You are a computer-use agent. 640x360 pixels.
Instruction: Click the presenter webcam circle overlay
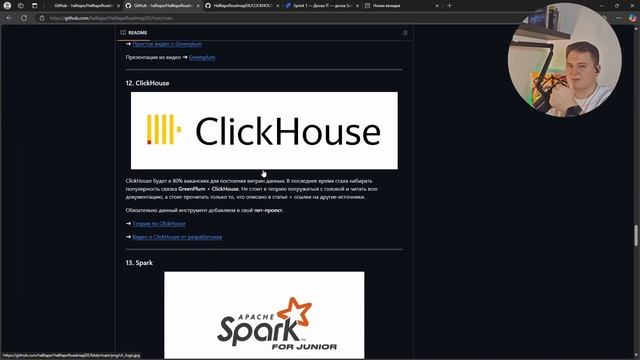click(565, 60)
